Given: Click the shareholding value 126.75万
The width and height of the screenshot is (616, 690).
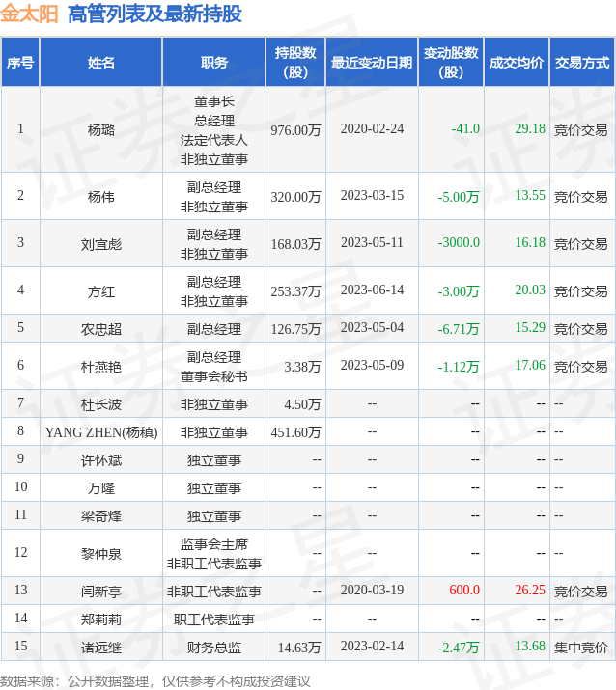Looking at the screenshot, I should click(295, 329).
